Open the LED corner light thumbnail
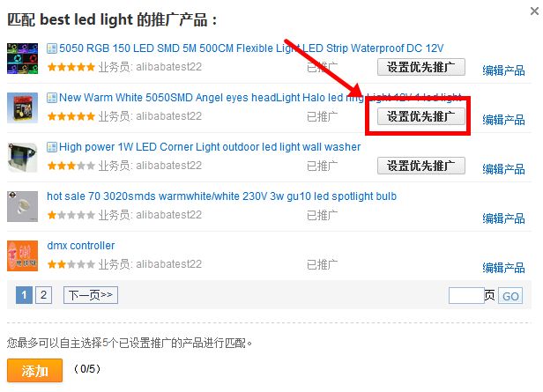543x392 pixels. pyautogui.click(x=23, y=157)
